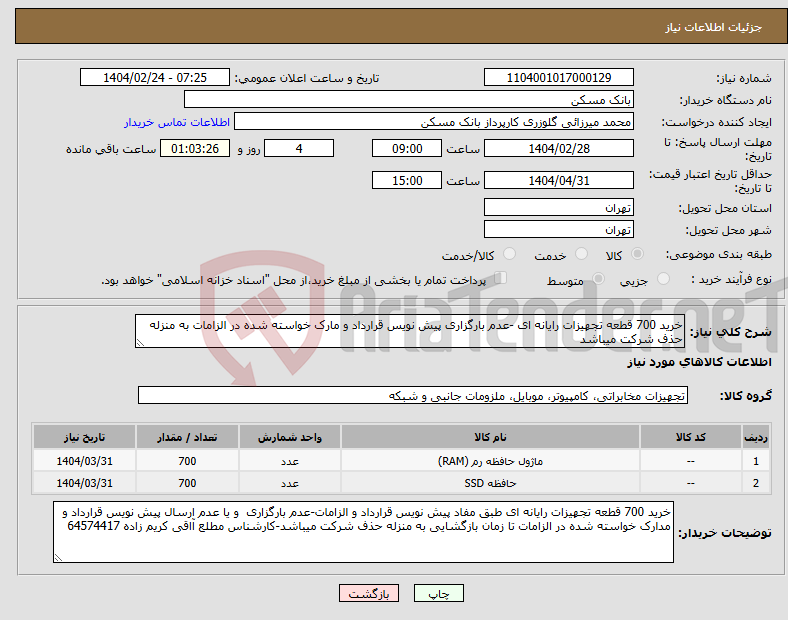The height and width of the screenshot is (620, 788).
Task: Click the delivery province field تهران
Action: (x=559, y=207)
